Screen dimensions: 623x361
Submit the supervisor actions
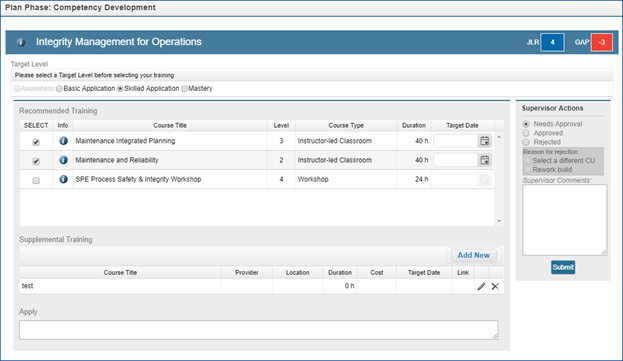pyautogui.click(x=563, y=267)
